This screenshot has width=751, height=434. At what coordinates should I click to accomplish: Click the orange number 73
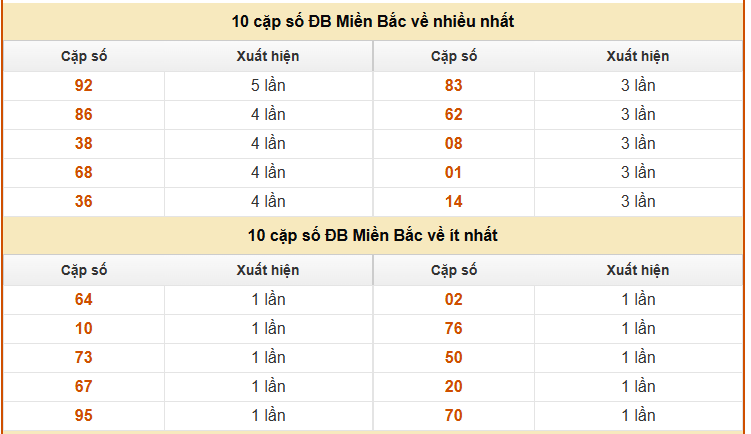[84, 358]
